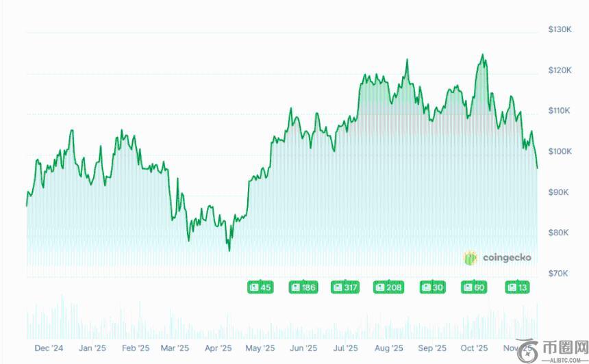Select the Jul '25 date label
This screenshot has width=589, height=364.
pos(347,348)
